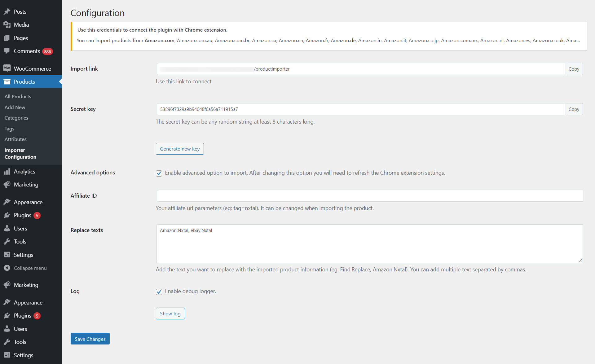This screenshot has width=595, height=364.
Task: Open Media via its sidebar icon
Action: pyautogui.click(x=7, y=25)
